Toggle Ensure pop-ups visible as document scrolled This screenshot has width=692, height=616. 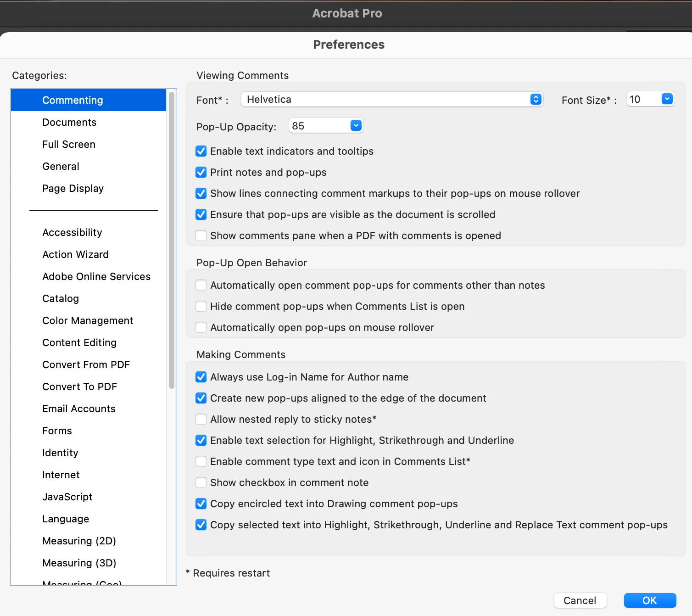point(201,214)
